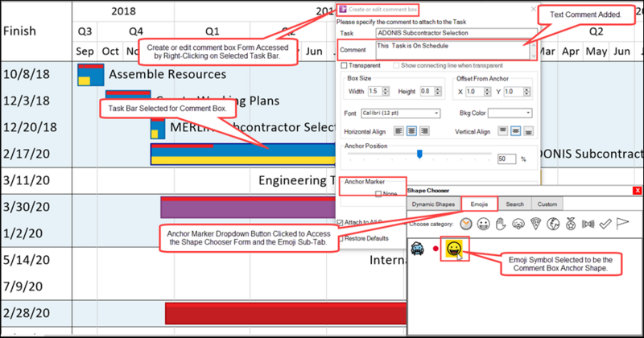The width and height of the screenshot is (644, 338).
Task: Select the checkmark symbols emoji category
Action: tap(605, 224)
